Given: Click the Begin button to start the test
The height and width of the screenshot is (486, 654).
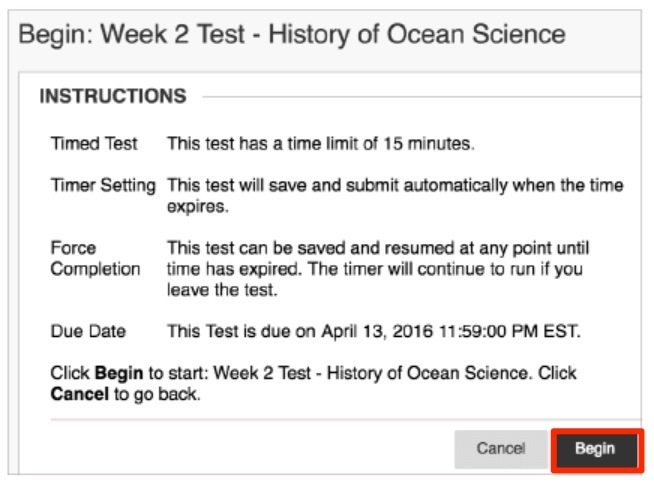Looking at the screenshot, I should click(595, 449).
